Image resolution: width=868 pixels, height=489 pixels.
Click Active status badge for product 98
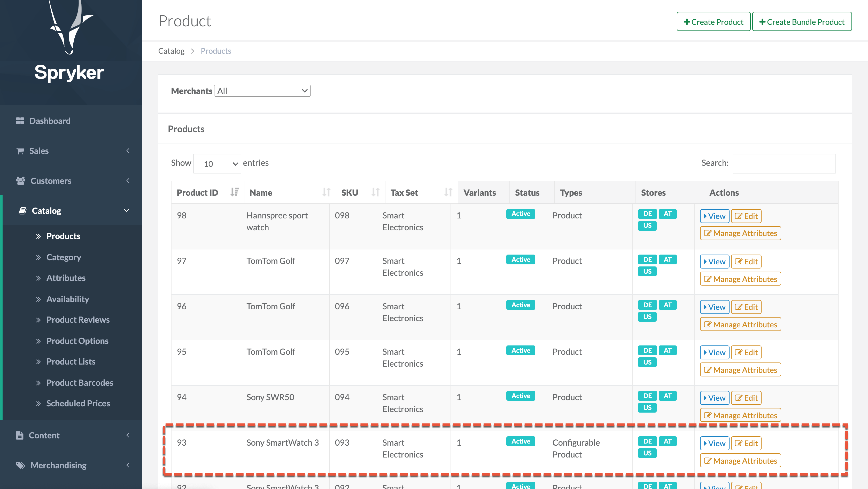521,214
